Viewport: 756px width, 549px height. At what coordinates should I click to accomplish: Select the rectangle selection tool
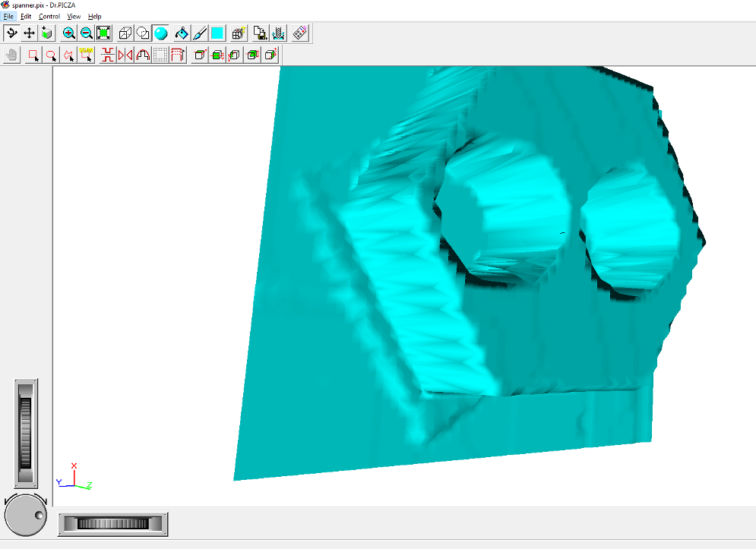[33, 55]
